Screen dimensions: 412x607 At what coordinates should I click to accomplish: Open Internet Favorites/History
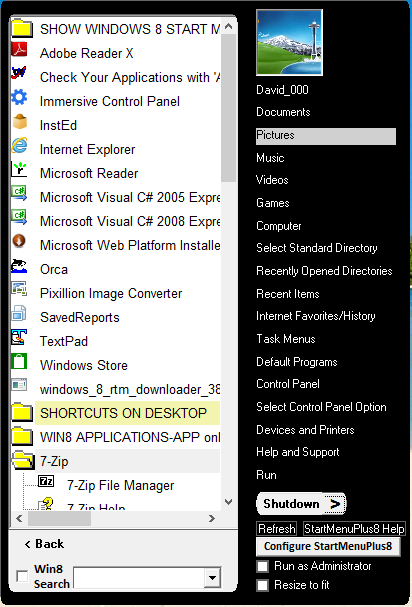coord(316,316)
